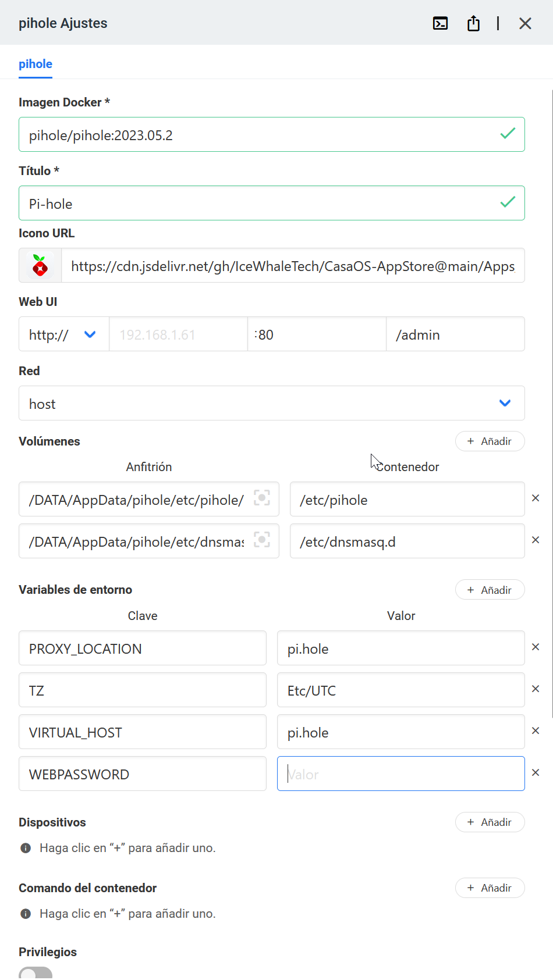Screen dimensions: 553x980
Task: Edit container path /etc/pihole
Action: click(x=407, y=500)
